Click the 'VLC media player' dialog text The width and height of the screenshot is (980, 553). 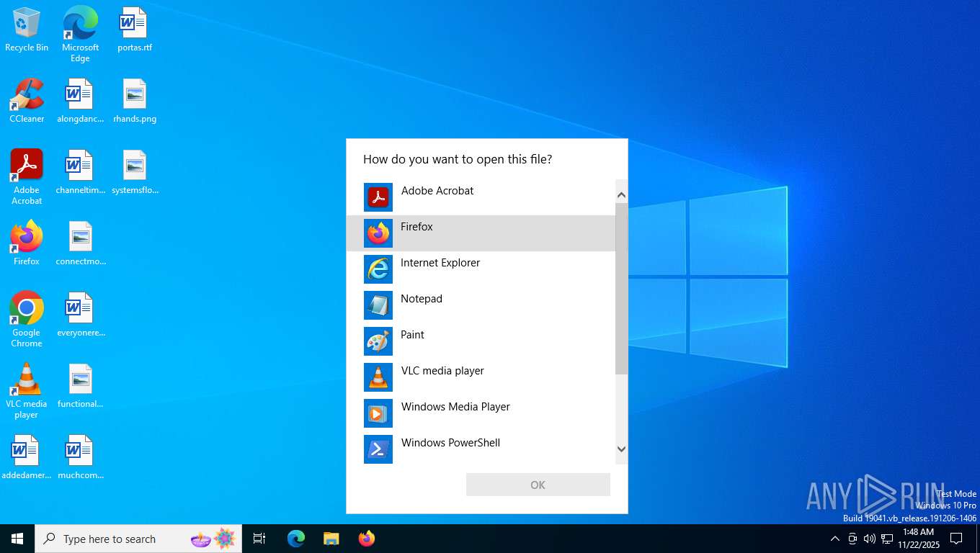[442, 371]
